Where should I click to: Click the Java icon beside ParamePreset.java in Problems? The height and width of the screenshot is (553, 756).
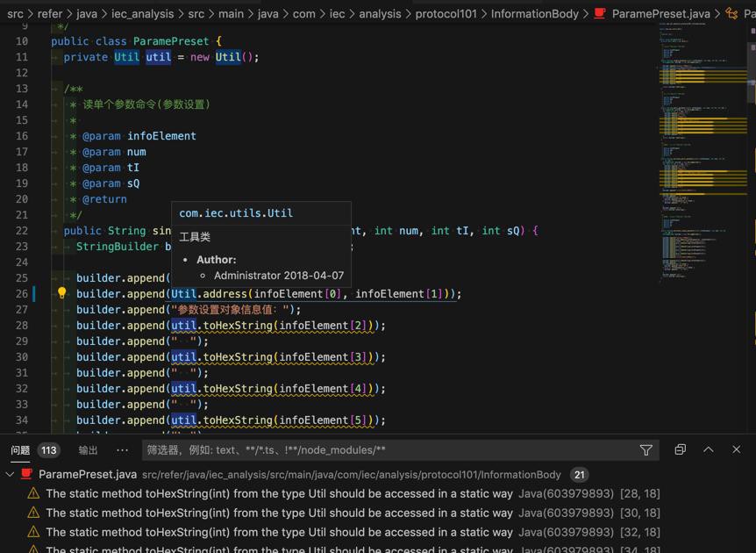26,475
